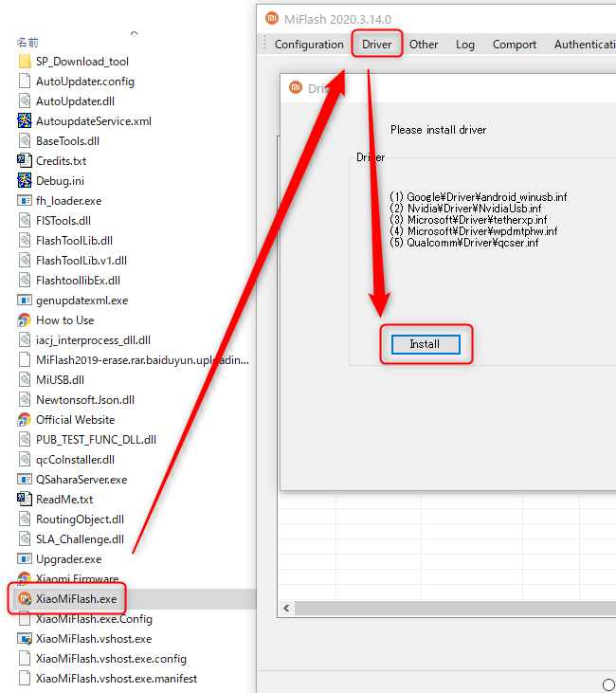The image size is (616, 693).
Task: Select the AutoUpdater.config file icon
Action: [x=25, y=81]
